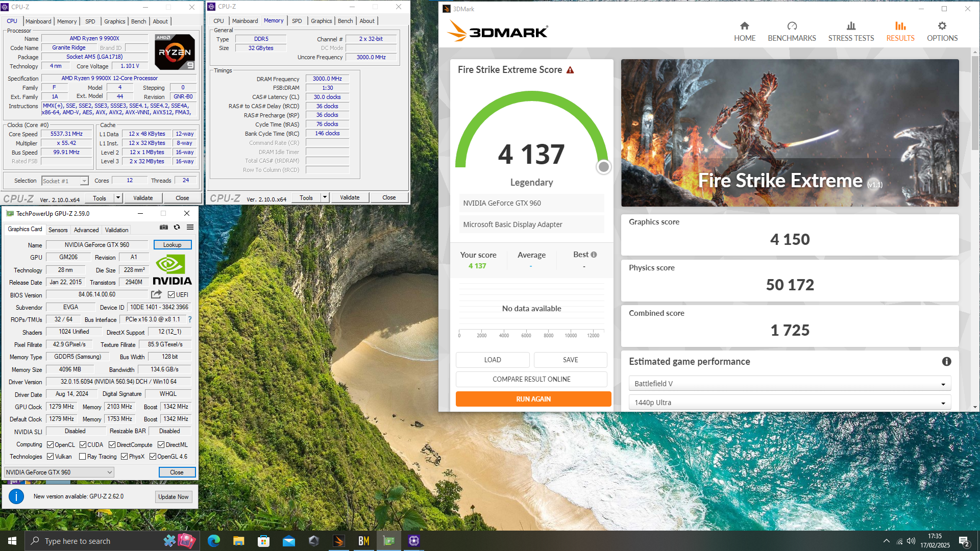Click the score gauge end knob
Viewport: 980px width, 551px height.
pyautogui.click(x=603, y=167)
